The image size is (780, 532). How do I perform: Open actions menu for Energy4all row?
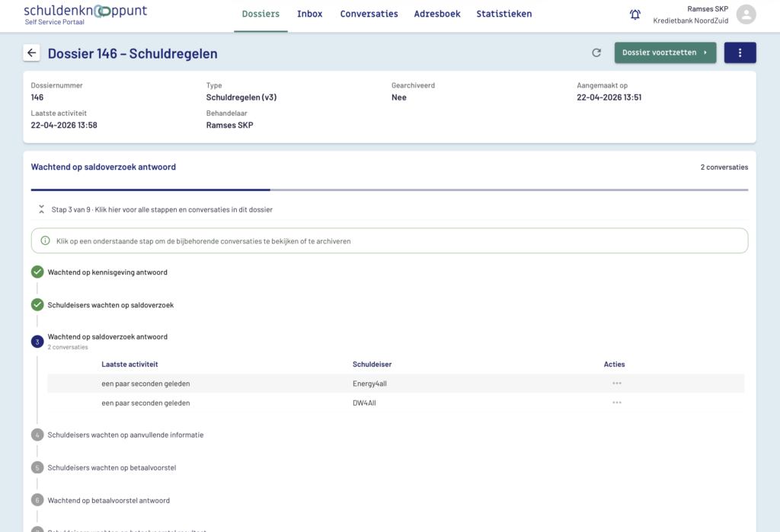616,384
